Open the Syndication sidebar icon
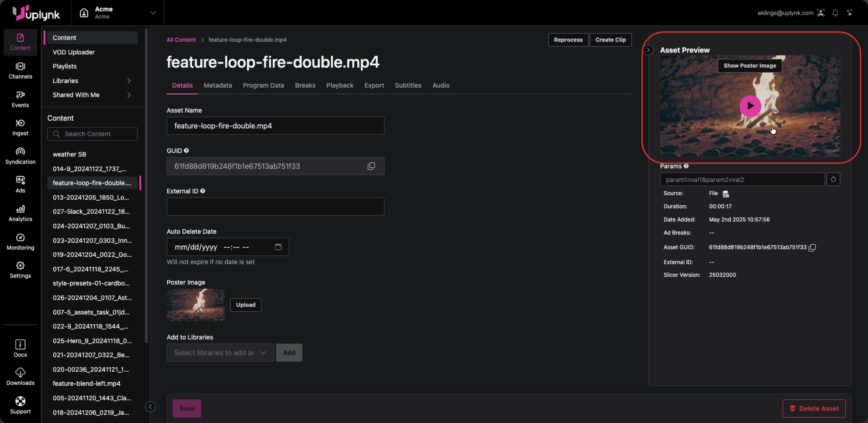The image size is (868, 423). point(20,156)
